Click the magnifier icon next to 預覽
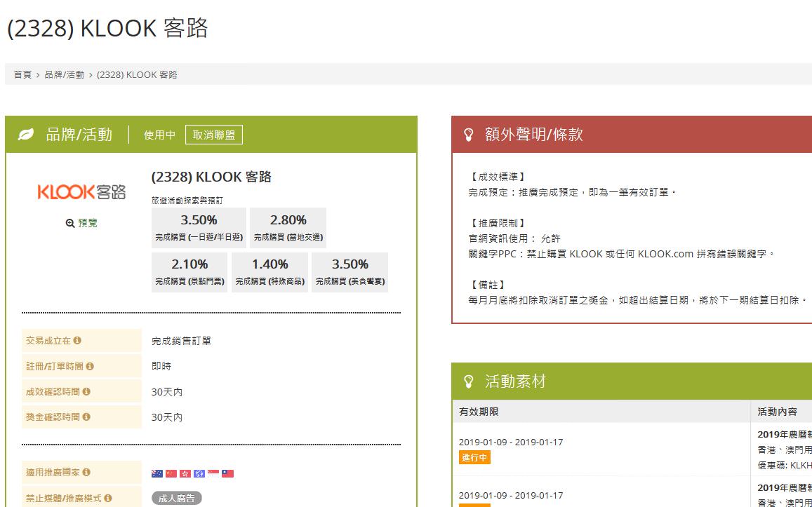 (x=70, y=223)
